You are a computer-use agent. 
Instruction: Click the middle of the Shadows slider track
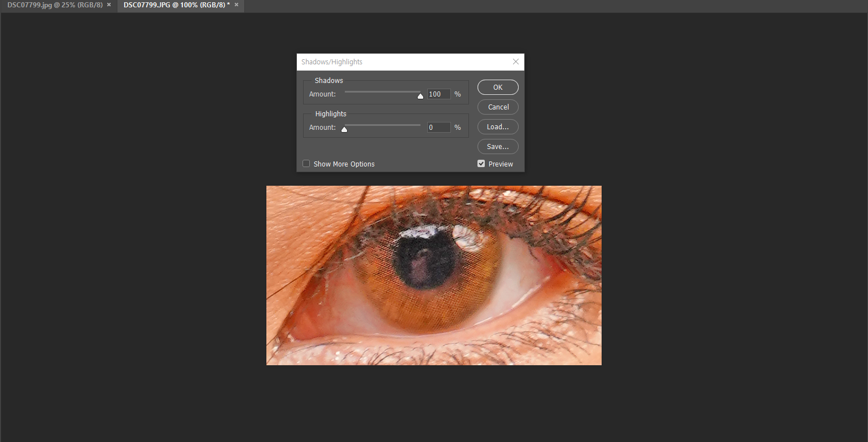[x=383, y=91]
